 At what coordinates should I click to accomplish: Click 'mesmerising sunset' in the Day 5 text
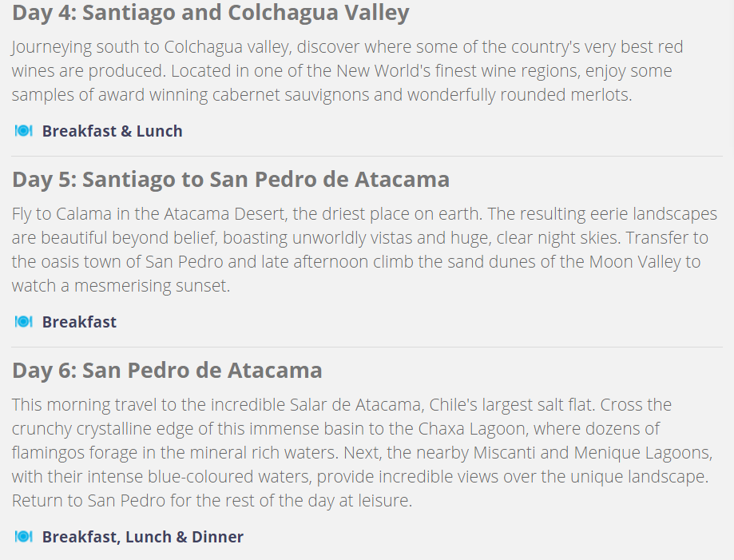pyautogui.click(x=152, y=286)
